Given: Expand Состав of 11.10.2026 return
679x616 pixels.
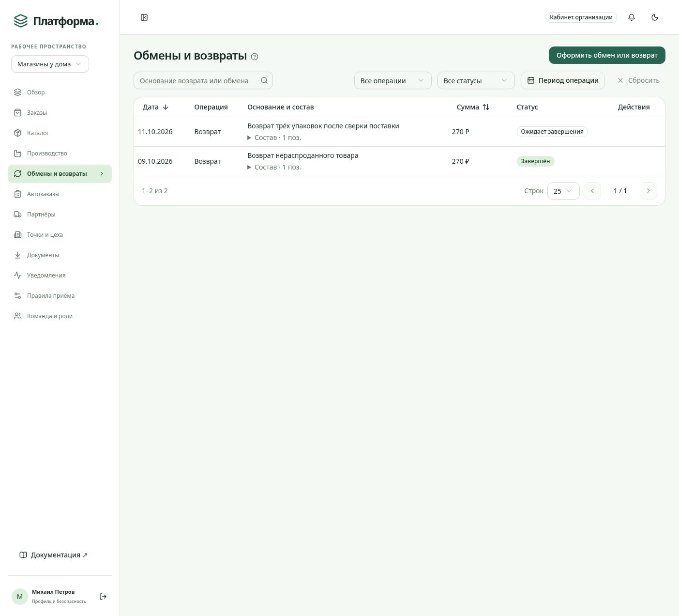Looking at the screenshot, I should pyautogui.click(x=274, y=138).
